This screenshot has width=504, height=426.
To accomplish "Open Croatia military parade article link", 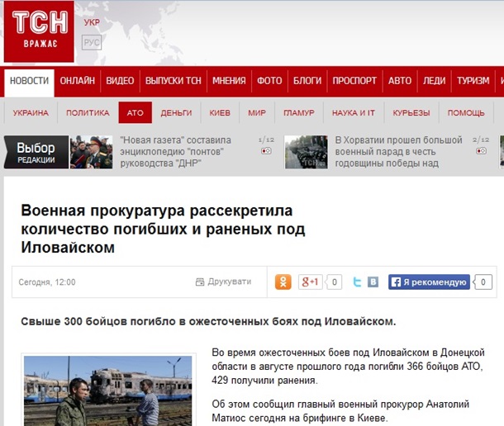I will click(398, 152).
